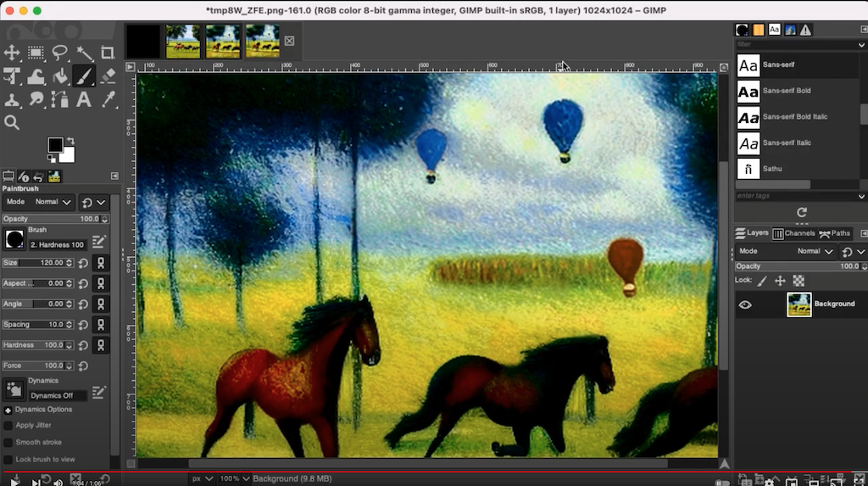Open paint mode group switcher dropdown
This screenshot has width=868, height=486.
[93, 202]
